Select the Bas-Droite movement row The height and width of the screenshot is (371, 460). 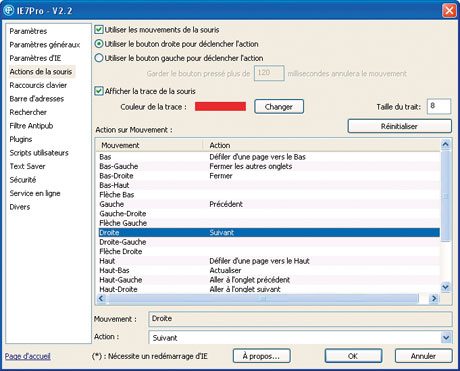269,176
